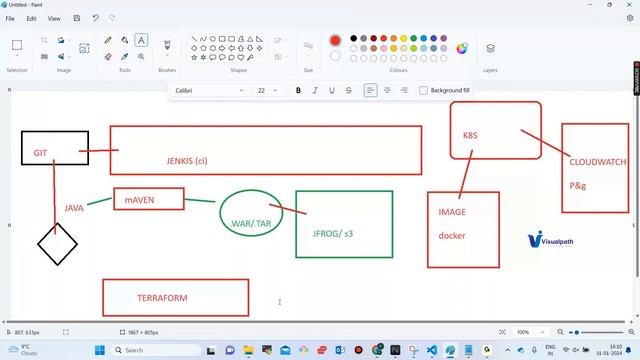This screenshot has height=360, width=640.
Task: Click the fit to window button
Action: (x=502, y=332)
